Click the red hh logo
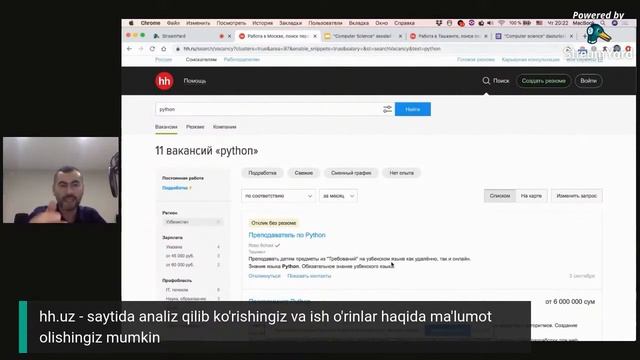Viewport: 640px width, 360px height. pyautogui.click(x=164, y=81)
